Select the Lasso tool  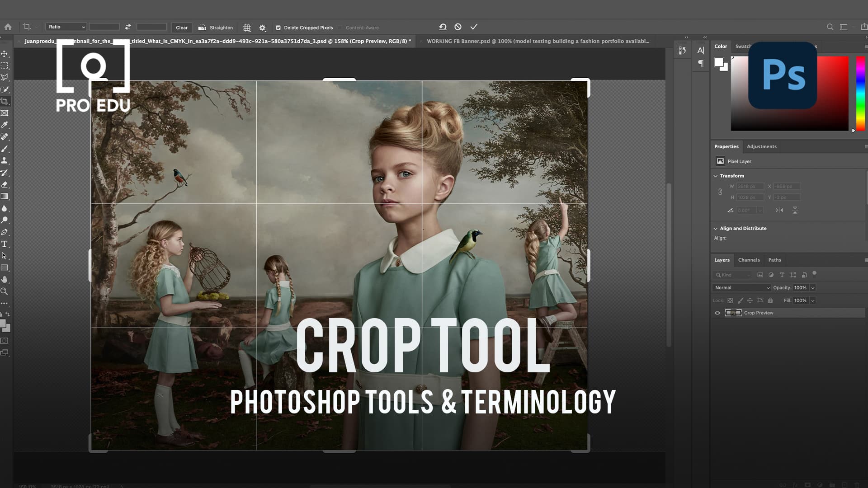(5, 77)
